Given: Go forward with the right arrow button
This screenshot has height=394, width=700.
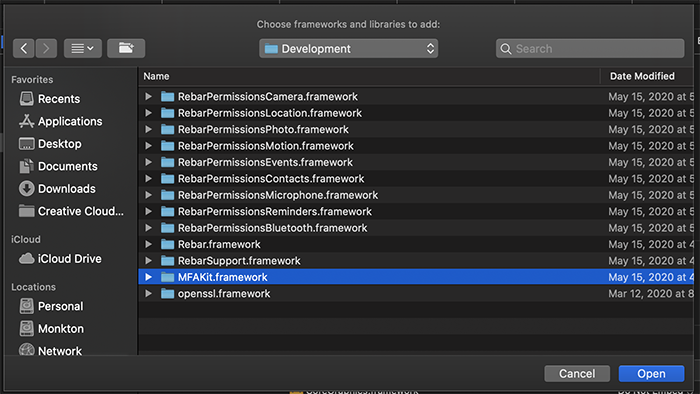Looking at the screenshot, I should (46, 48).
